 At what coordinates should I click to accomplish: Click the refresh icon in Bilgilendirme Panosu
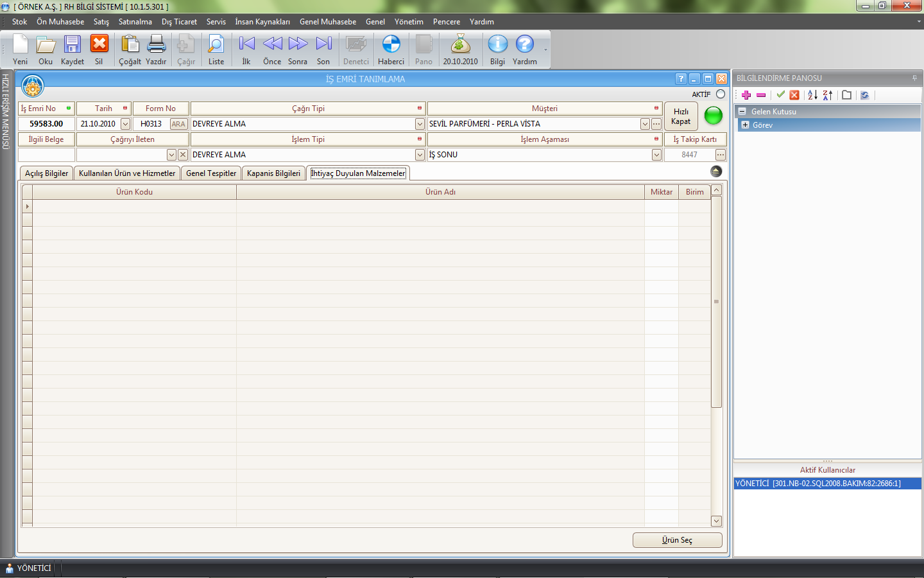864,95
